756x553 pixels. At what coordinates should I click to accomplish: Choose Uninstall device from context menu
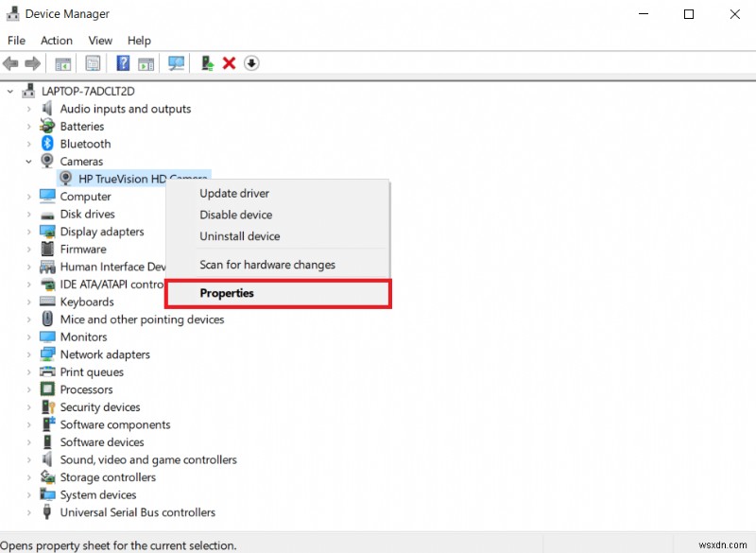point(278,236)
